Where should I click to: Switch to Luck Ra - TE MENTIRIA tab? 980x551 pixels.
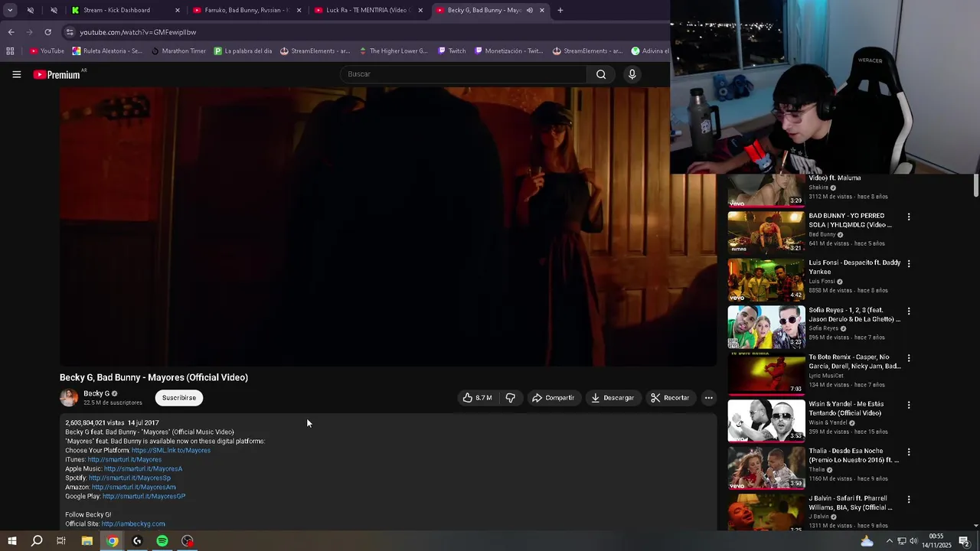[367, 10]
